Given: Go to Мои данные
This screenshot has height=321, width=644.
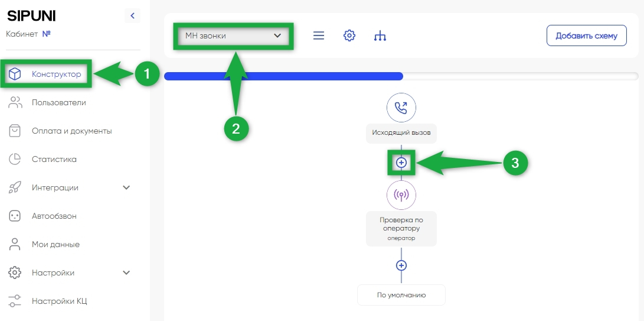Looking at the screenshot, I should (x=56, y=245).
